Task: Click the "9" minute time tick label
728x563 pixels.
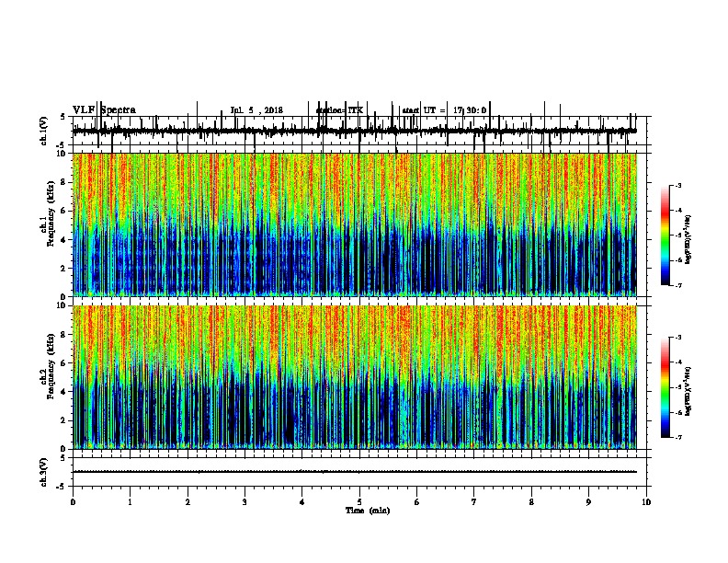Action: [x=588, y=502]
